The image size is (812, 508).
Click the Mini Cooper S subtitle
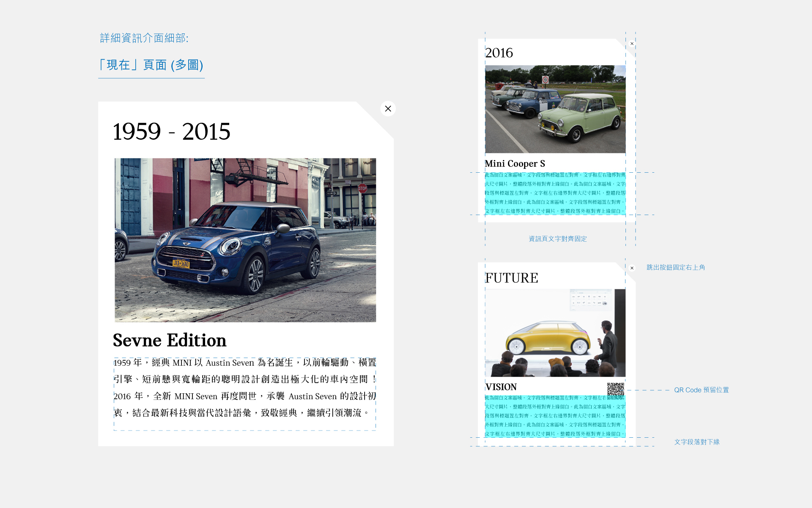tap(515, 163)
